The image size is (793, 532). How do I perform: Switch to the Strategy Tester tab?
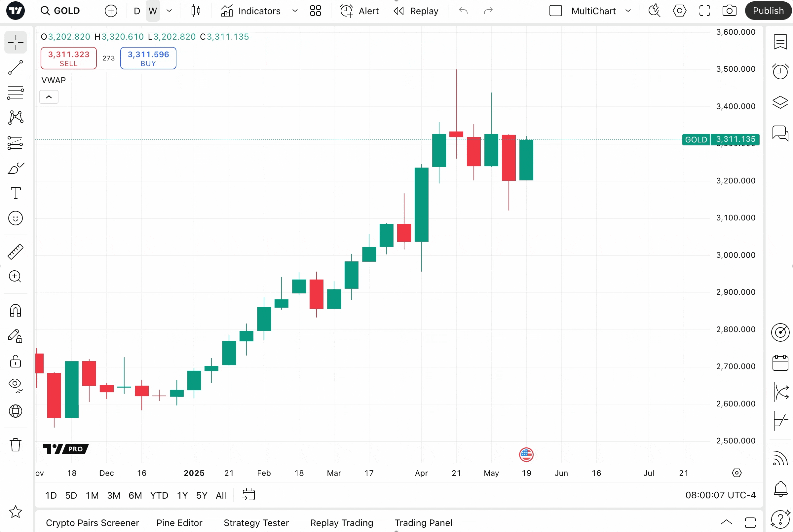[x=256, y=523]
